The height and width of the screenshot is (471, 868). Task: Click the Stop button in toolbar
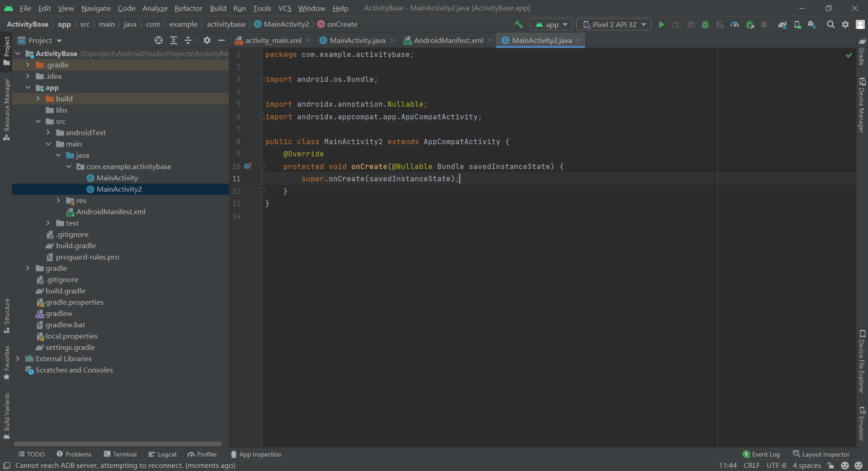click(764, 24)
